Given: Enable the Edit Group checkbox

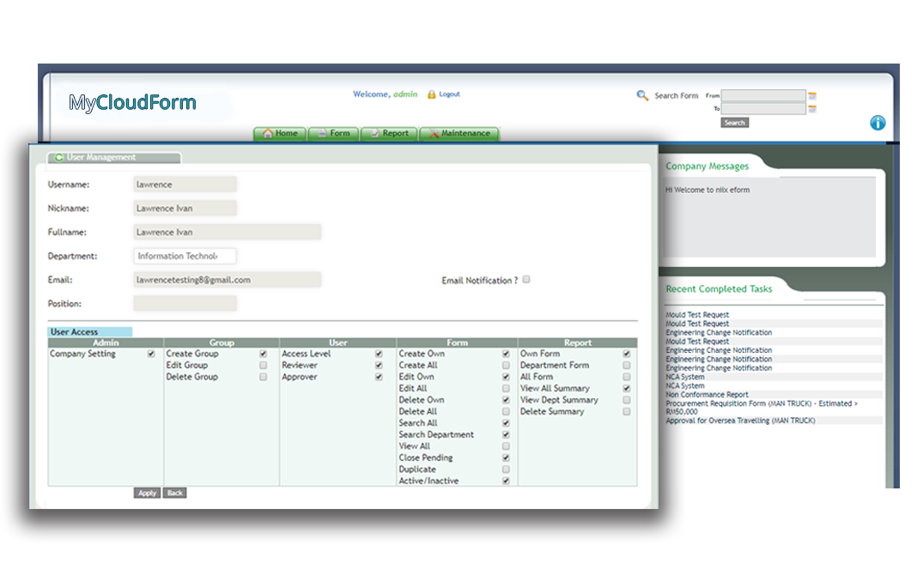Looking at the screenshot, I should point(264,365).
